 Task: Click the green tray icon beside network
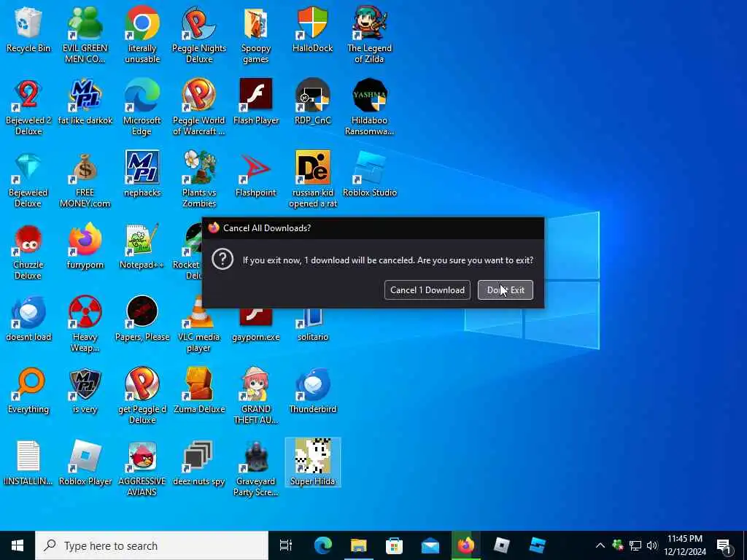[618, 545]
